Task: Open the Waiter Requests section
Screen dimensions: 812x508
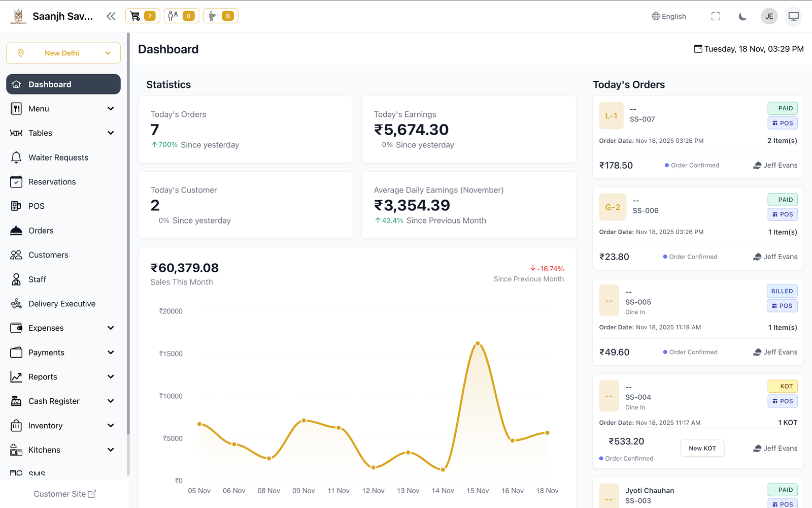Action: (58, 157)
